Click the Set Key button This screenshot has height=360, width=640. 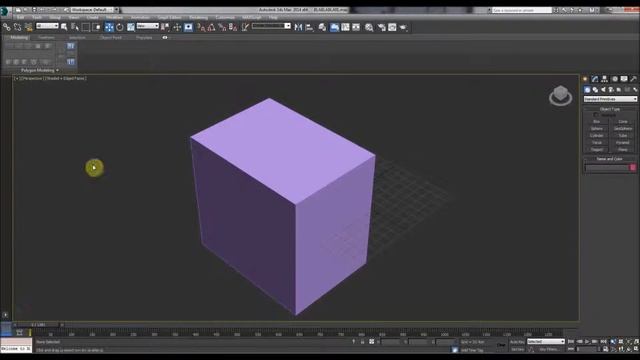point(517,349)
